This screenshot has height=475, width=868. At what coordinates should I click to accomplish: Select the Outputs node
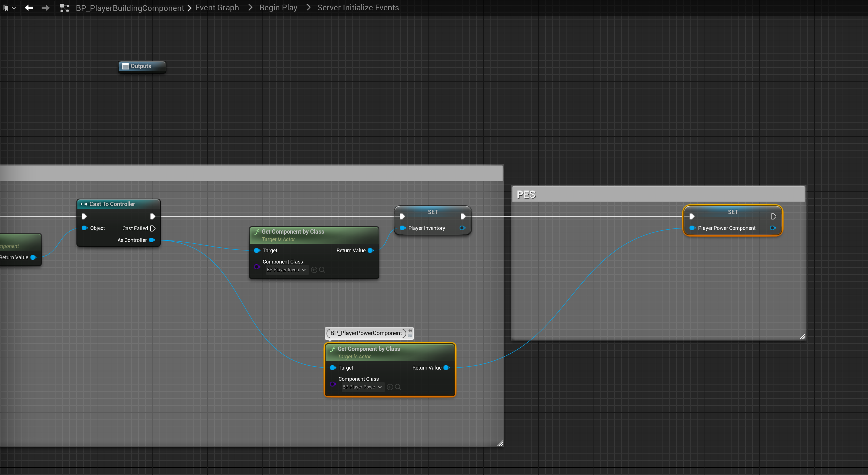click(141, 66)
